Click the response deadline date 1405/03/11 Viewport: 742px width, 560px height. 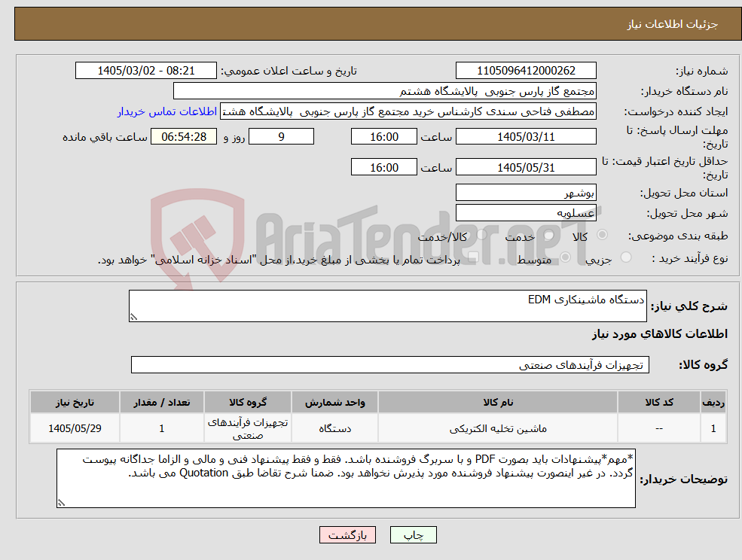click(526, 137)
